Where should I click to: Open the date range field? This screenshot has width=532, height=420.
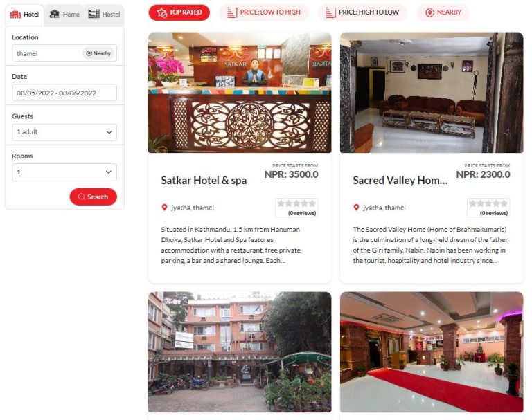point(64,93)
